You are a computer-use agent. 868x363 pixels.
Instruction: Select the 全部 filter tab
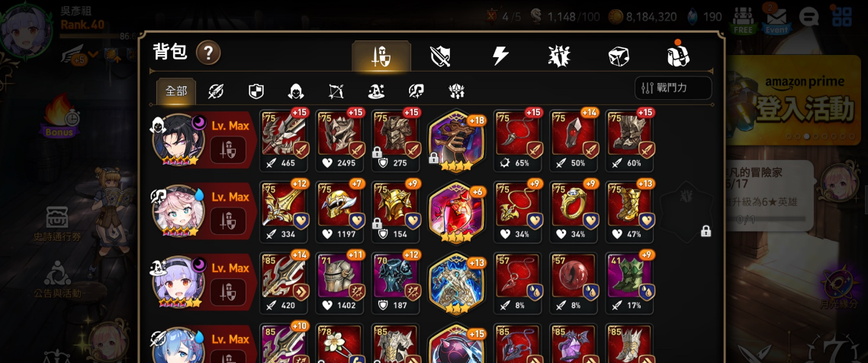[176, 92]
